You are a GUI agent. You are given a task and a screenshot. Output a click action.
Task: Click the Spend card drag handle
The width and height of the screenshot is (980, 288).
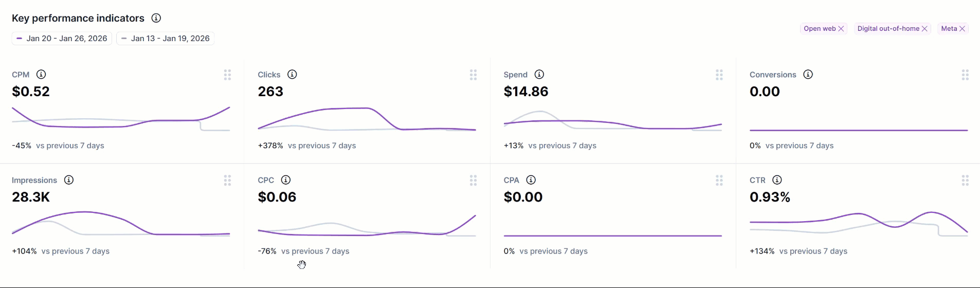tap(719, 75)
